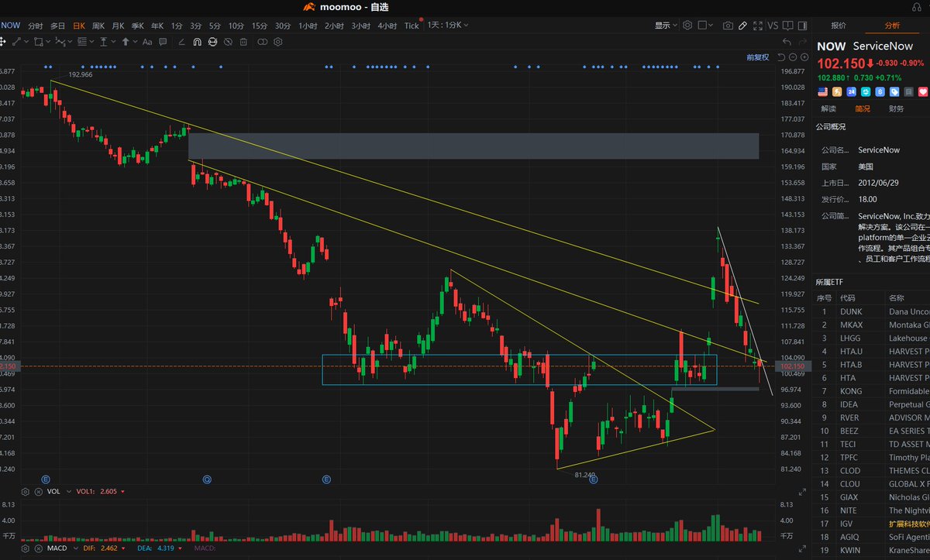Select the rectangle shape drawing tool
Image resolution: width=930 pixels, height=560 pixels.
point(38,40)
